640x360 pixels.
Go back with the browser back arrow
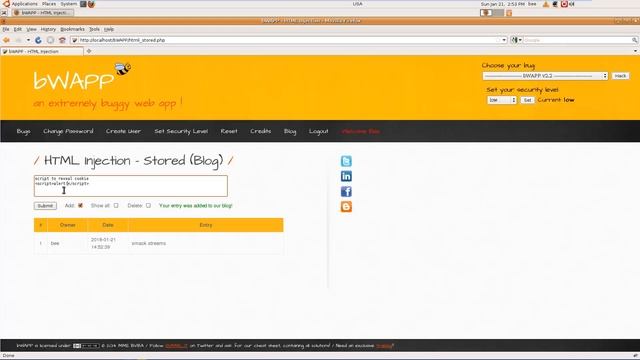pyautogui.click(x=6, y=40)
